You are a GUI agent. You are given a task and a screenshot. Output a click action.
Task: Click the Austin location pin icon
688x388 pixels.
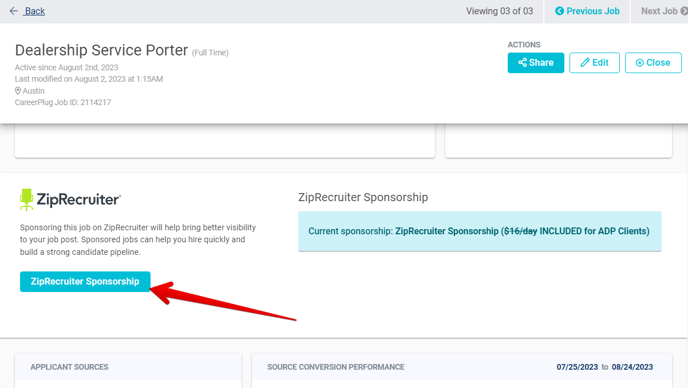tap(18, 91)
